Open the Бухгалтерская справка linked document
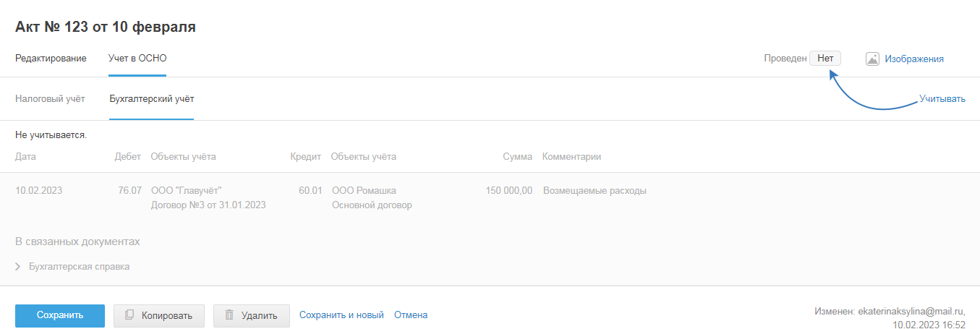 (79, 267)
